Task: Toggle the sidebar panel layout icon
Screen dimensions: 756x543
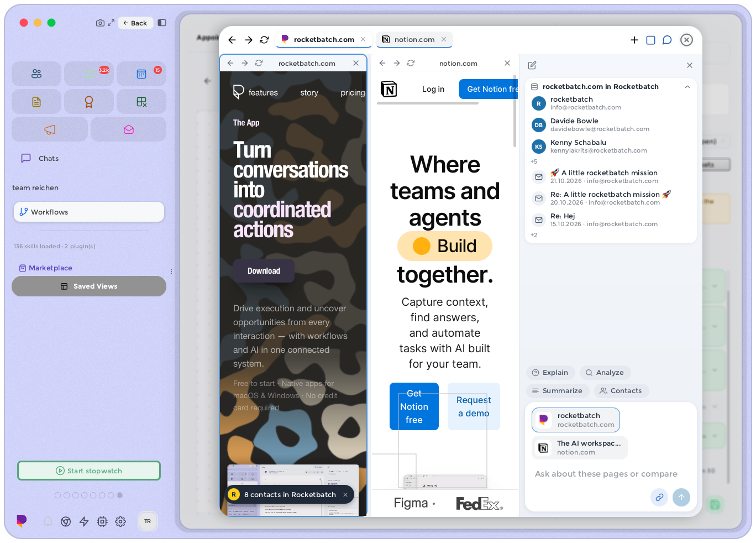Action: 162,23
